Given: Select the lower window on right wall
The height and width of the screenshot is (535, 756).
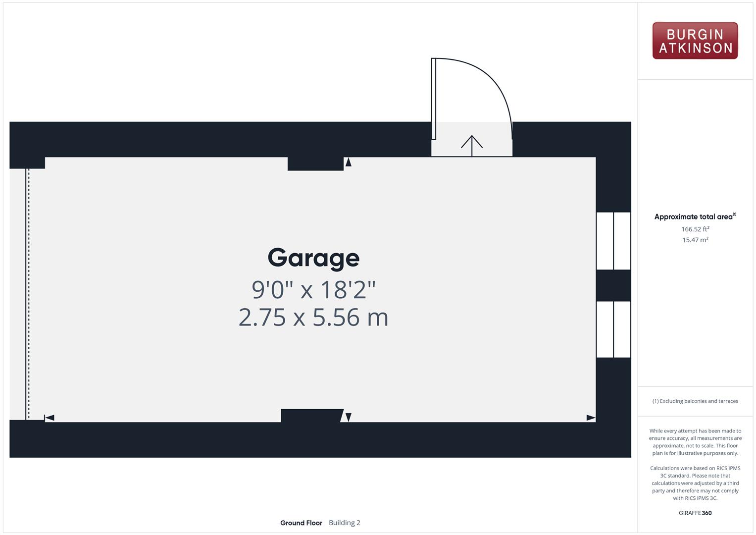Looking at the screenshot, I should click(613, 329).
